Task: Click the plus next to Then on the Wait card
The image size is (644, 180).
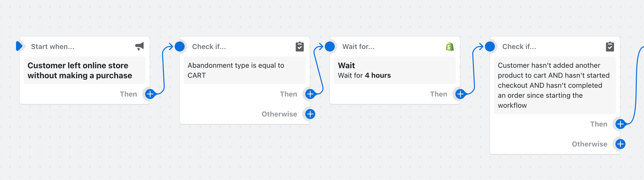Action: point(460,94)
